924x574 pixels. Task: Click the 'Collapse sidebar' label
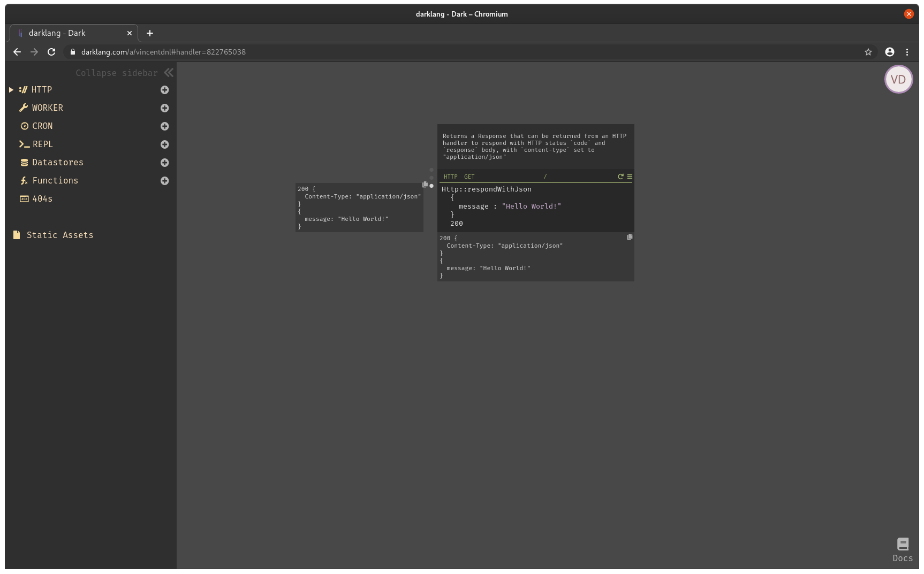[x=117, y=73]
